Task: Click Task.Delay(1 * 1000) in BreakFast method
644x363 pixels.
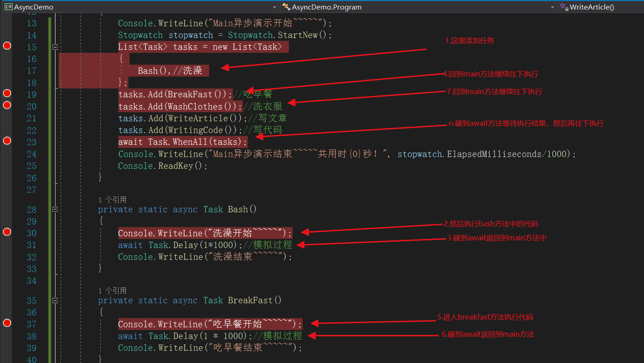Action: (200, 336)
